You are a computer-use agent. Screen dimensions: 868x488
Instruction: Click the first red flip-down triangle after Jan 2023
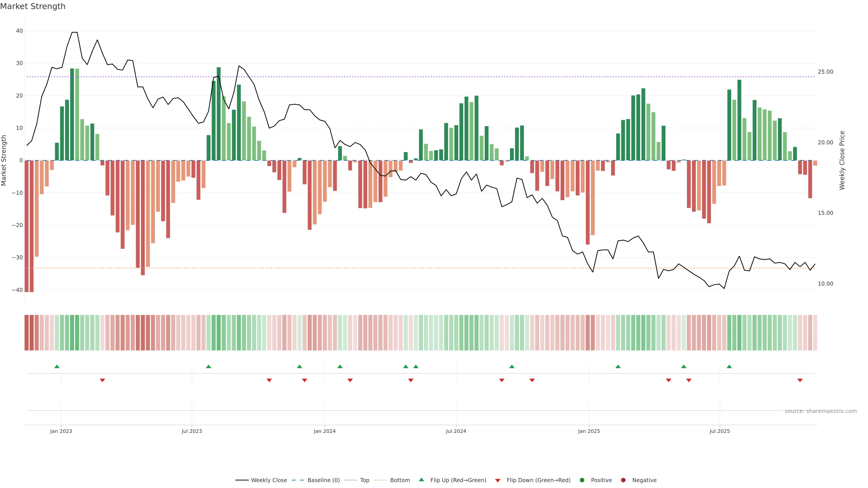point(102,380)
